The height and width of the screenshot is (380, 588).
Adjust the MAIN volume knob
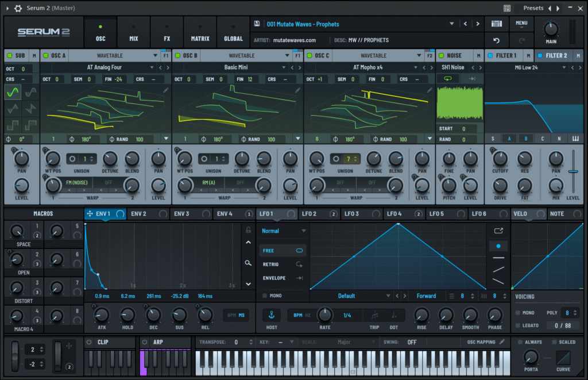click(x=551, y=29)
